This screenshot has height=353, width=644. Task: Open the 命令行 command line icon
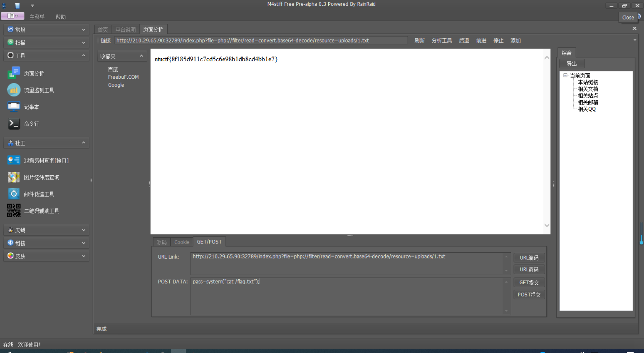[x=14, y=123]
